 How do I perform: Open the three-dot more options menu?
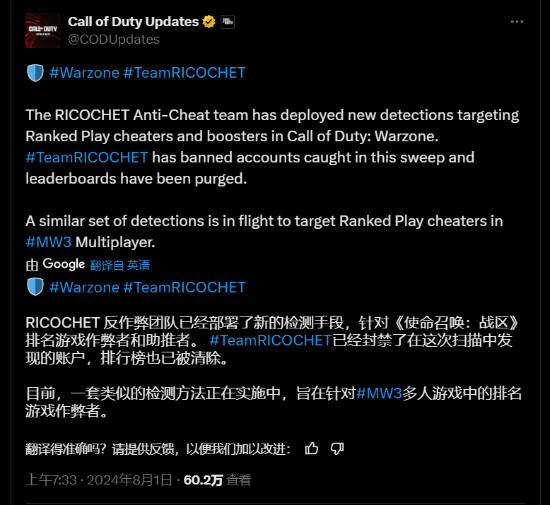click(x=517, y=22)
